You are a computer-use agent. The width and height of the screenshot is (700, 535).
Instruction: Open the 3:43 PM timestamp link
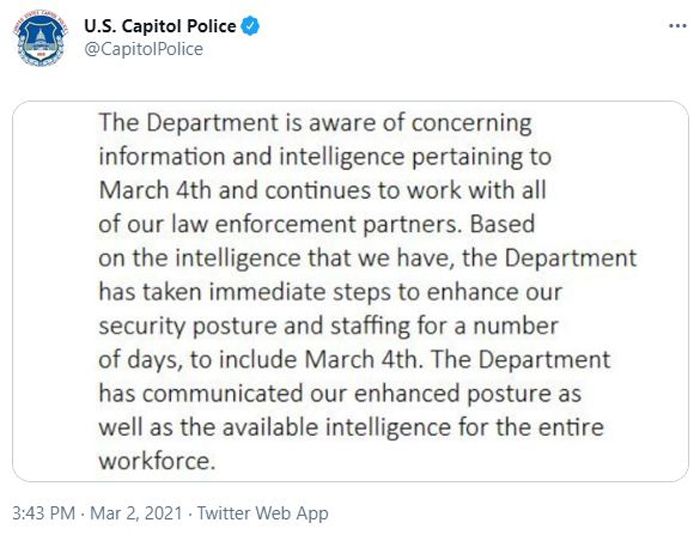(x=44, y=513)
